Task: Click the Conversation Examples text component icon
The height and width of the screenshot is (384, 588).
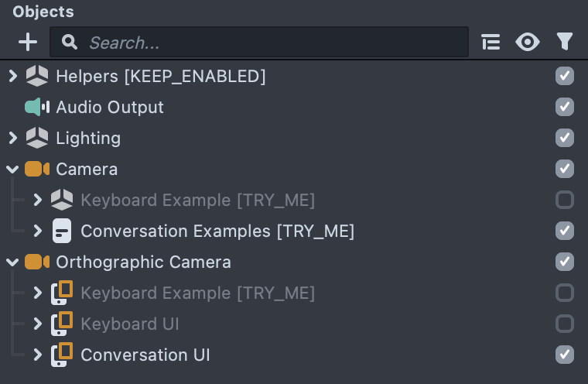Action: click(62, 231)
